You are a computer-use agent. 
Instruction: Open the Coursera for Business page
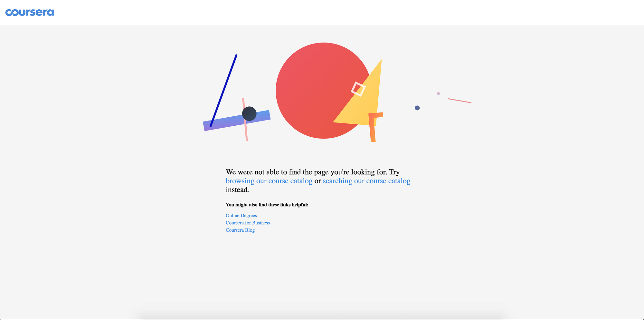tap(248, 223)
